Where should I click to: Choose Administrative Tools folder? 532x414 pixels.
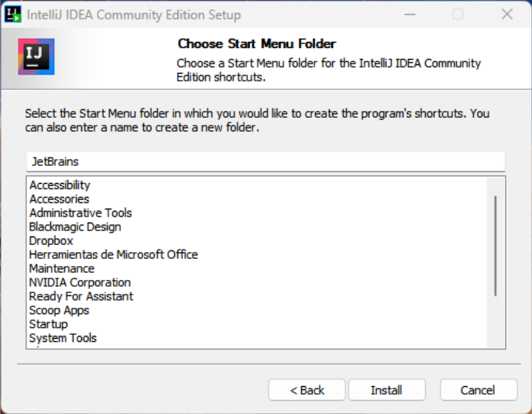(x=81, y=213)
